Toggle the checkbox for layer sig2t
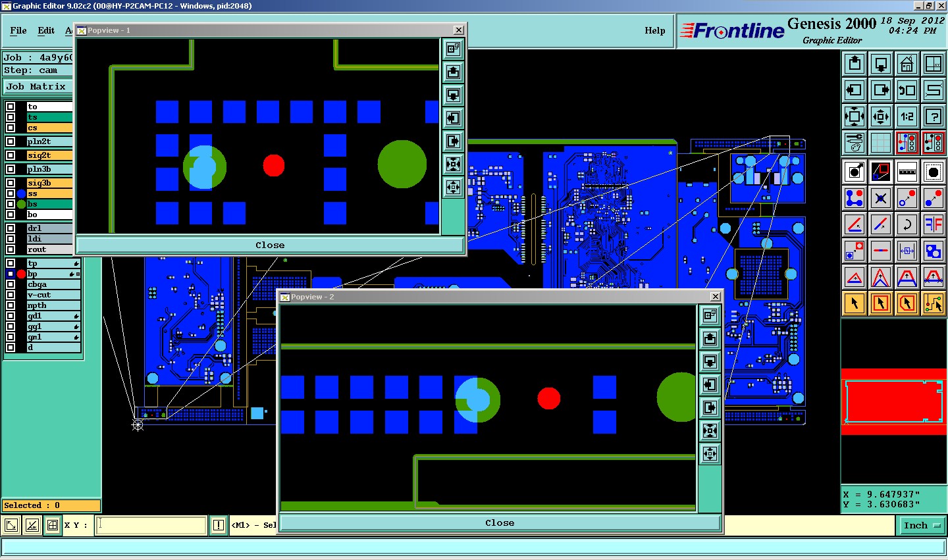This screenshot has height=560, width=948. click(x=11, y=155)
